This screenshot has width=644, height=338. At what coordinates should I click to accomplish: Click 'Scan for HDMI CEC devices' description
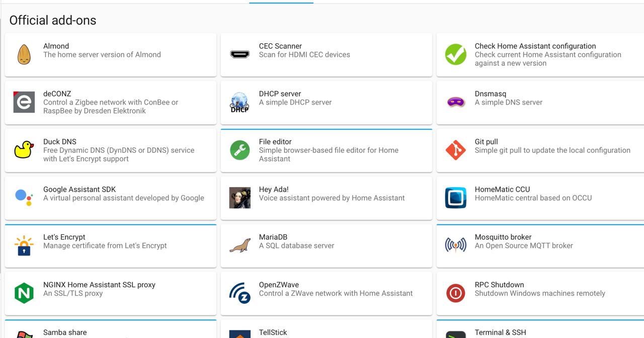point(304,54)
